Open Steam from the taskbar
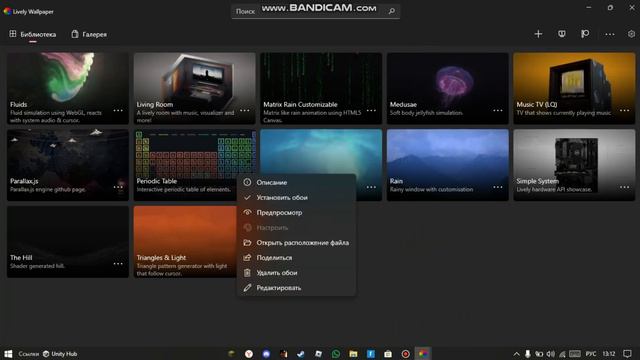This screenshot has width=640, height=360. pyautogui.click(x=301, y=354)
